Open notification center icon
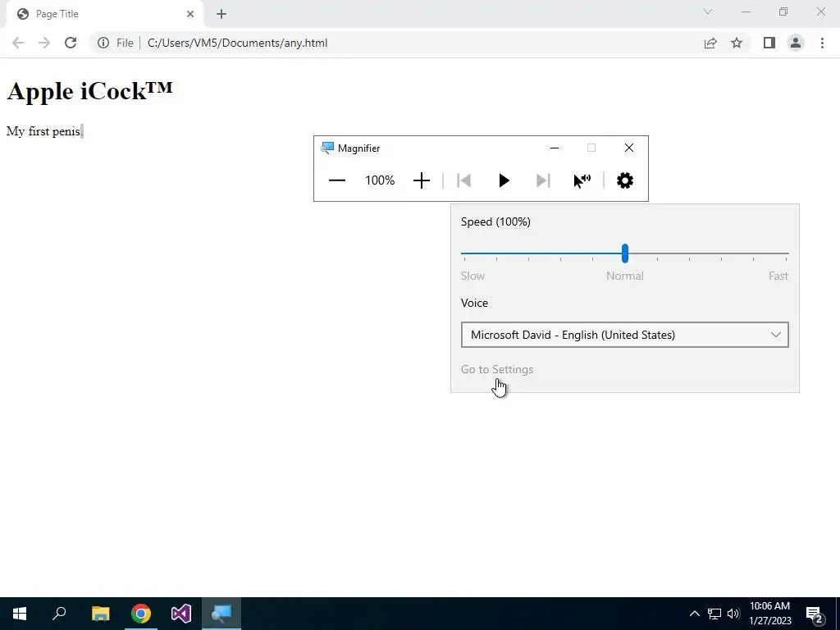 pos(815,614)
